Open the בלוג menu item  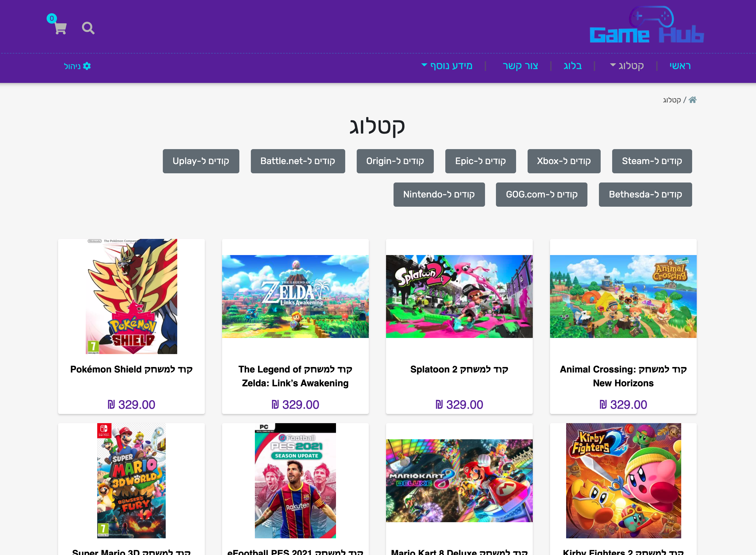(x=572, y=66)
